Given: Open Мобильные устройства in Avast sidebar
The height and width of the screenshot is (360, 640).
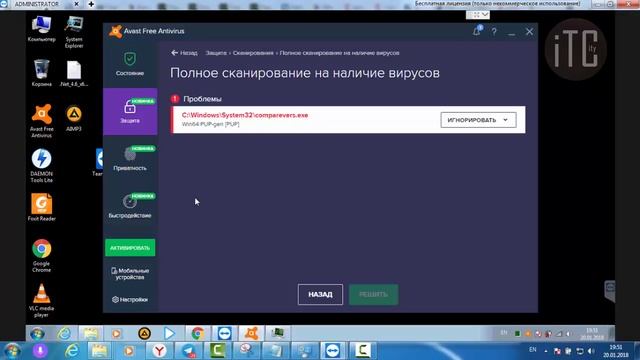Looking at the screenshot, I should point(130,274).
